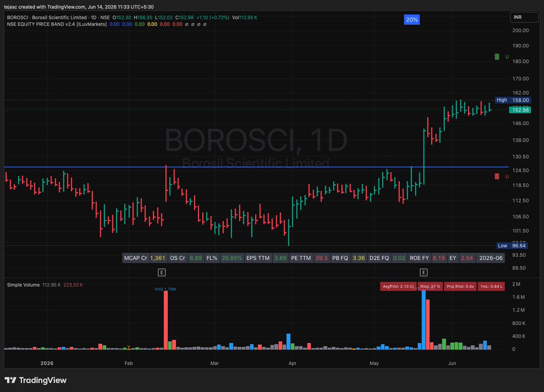Click the Avg₹Vol: 2.13 Cr badge

[x=398, y=286]
